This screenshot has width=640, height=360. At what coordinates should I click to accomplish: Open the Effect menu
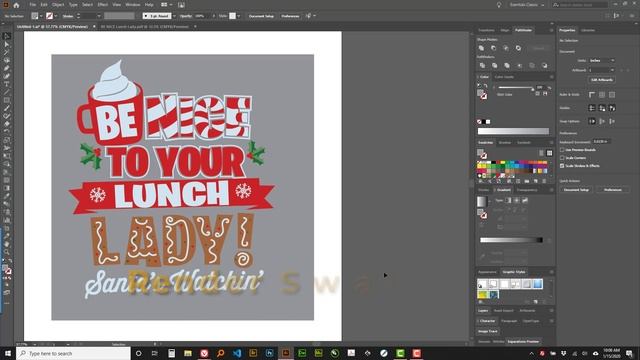point(102,5)
